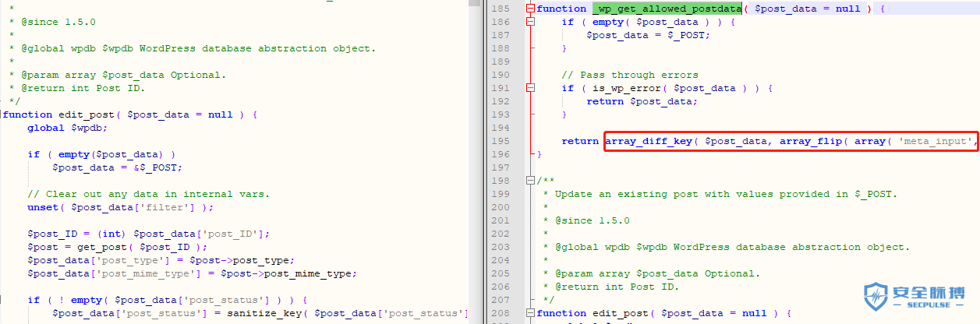Viewport: 980px width, 324px height.
Task: Click "unset( $post_data['filter'] );" in the left pane
Action: click(x=121, y=207)
